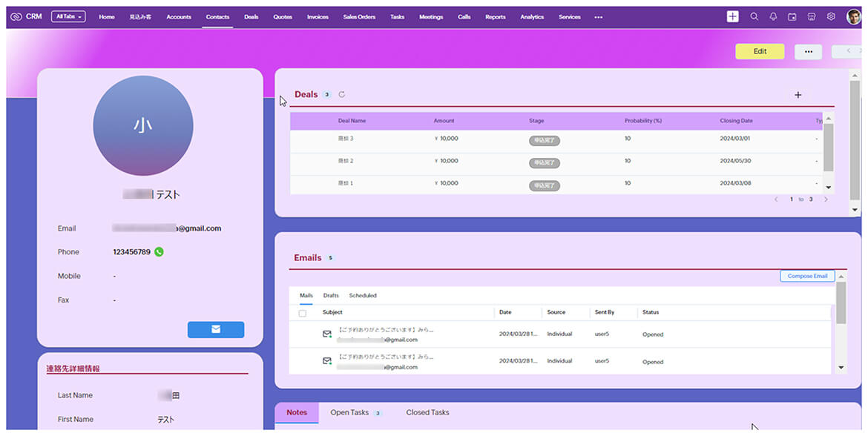Add a new deal with plus icon
Screen dimensions: 868x436
click(798, 95)
